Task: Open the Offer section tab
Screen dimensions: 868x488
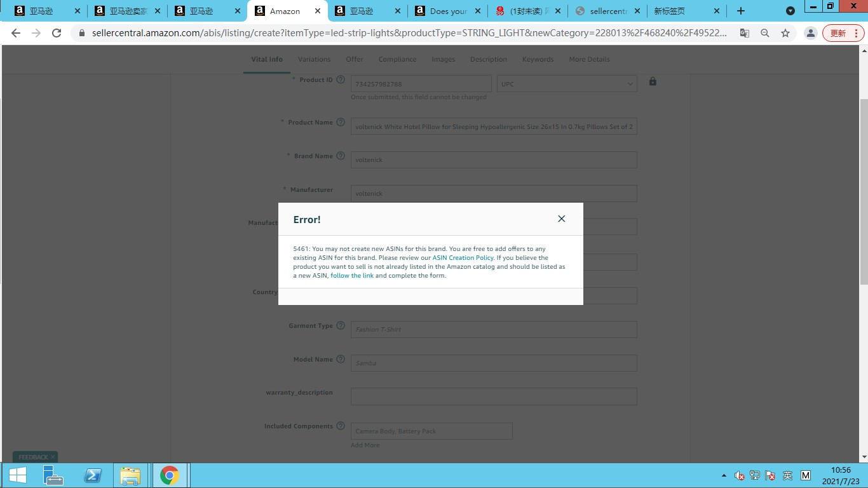Action: coord(355,59)
